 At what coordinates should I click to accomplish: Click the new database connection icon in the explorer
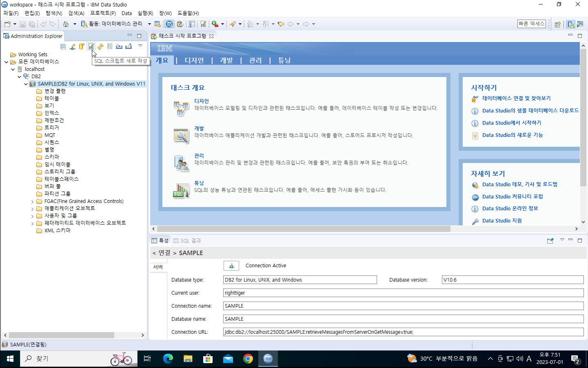[73, 46]
